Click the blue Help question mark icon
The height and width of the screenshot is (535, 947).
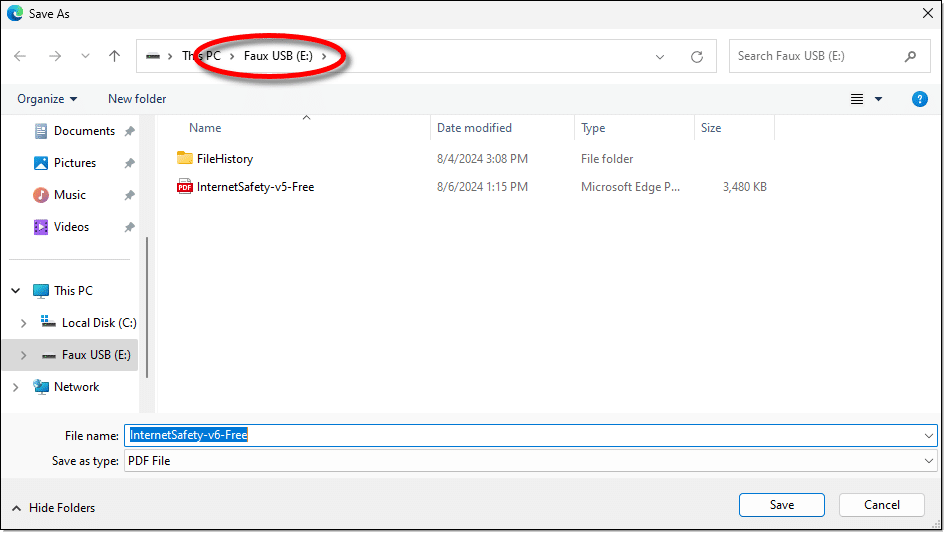919,99
